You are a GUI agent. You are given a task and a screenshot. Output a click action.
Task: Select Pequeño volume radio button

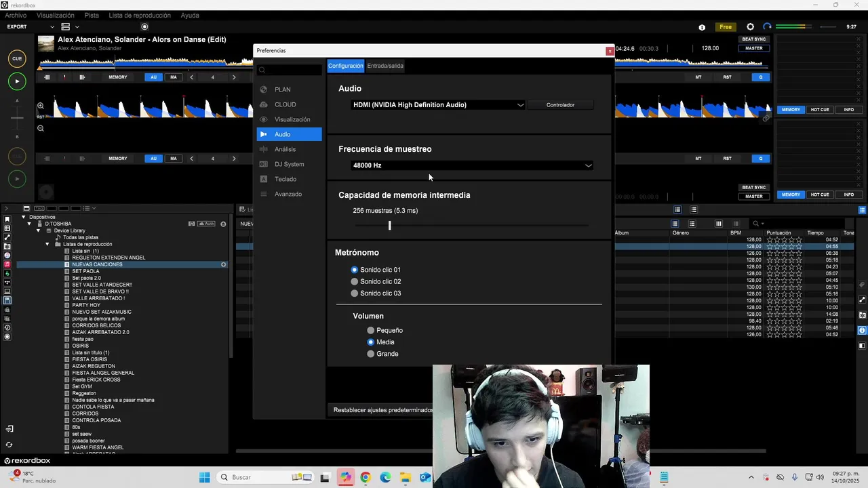371,330
